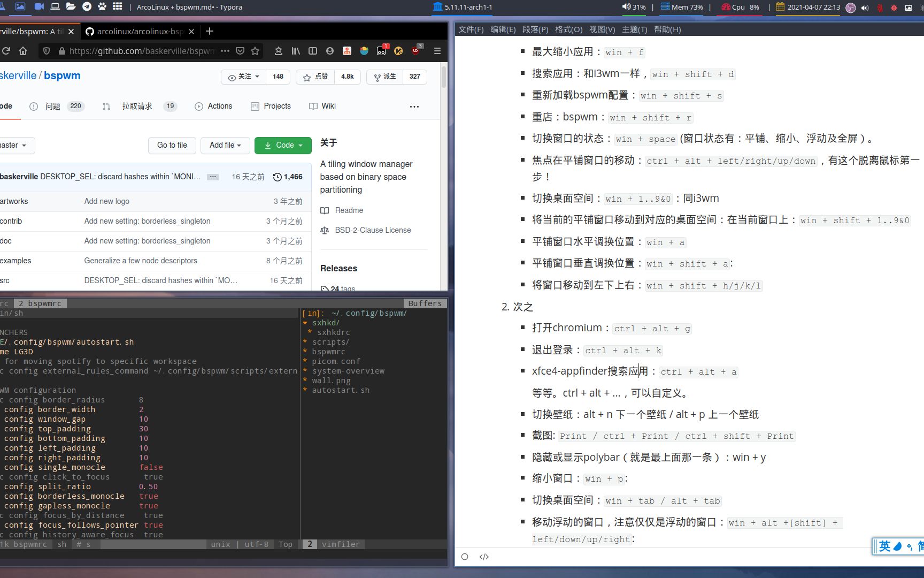Open the BSD-2-Clause License link
The width and height of the screenshot is (924, 578).
pos(372,230)
